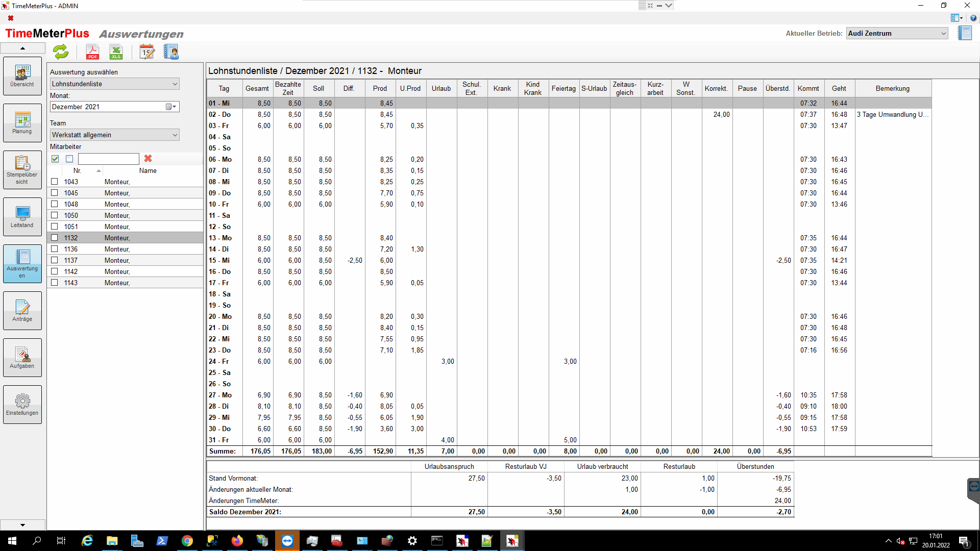The image size is (980, 551).
Task: Click the Kommt column header
Action: click(808, 88)
